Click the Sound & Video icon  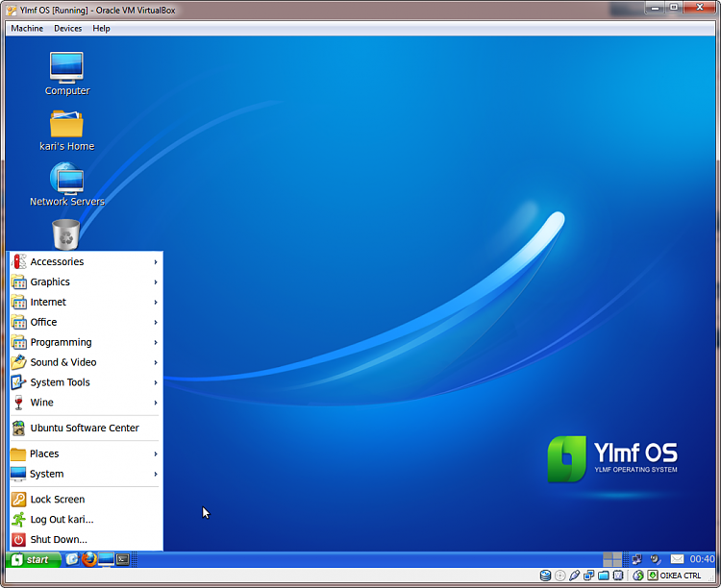point(18,362)
